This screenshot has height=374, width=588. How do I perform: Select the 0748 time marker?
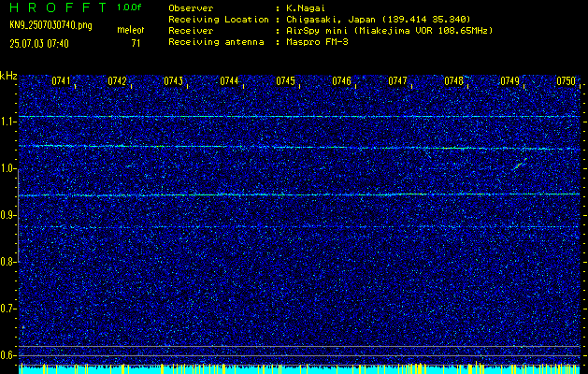(453, 81)
